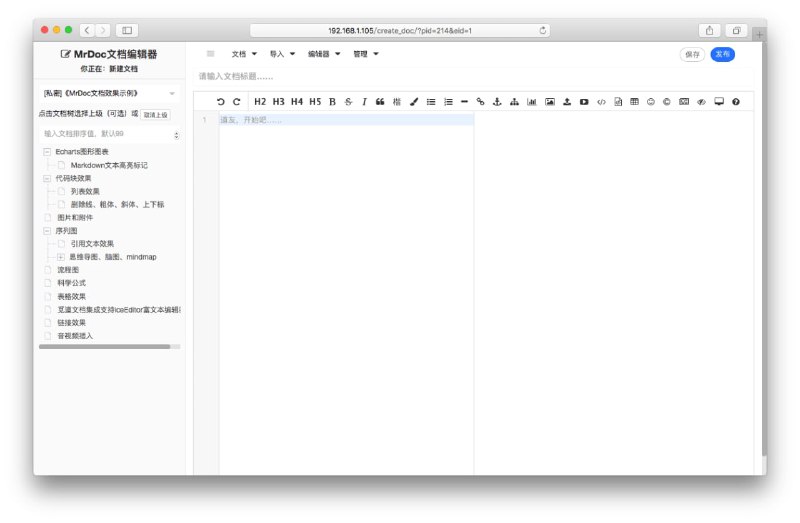Viewport: 800px width, 523px height.
Task: Click the undo icon in editor toolbar
Action: click(x=220, y=101)
